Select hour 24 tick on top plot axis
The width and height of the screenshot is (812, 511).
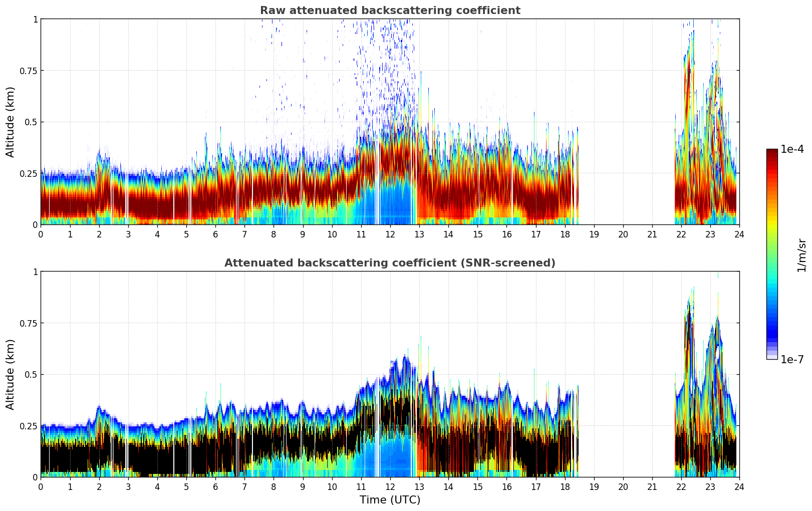click(x=739, y=234)
